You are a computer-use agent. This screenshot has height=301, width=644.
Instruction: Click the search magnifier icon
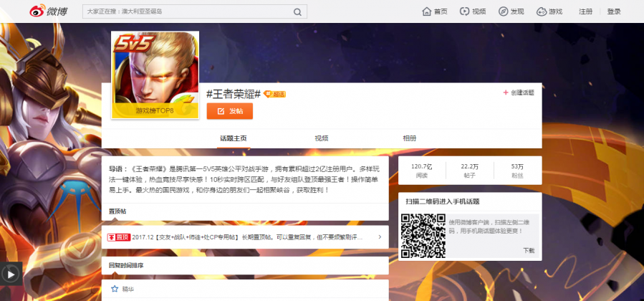[x=298, y=12]
